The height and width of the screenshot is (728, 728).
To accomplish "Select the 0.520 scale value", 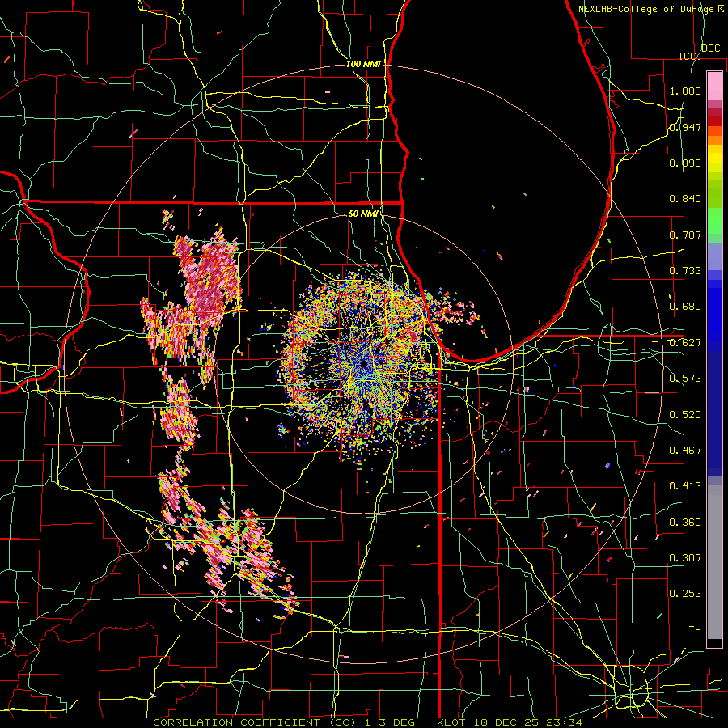I will click(685, 415).
